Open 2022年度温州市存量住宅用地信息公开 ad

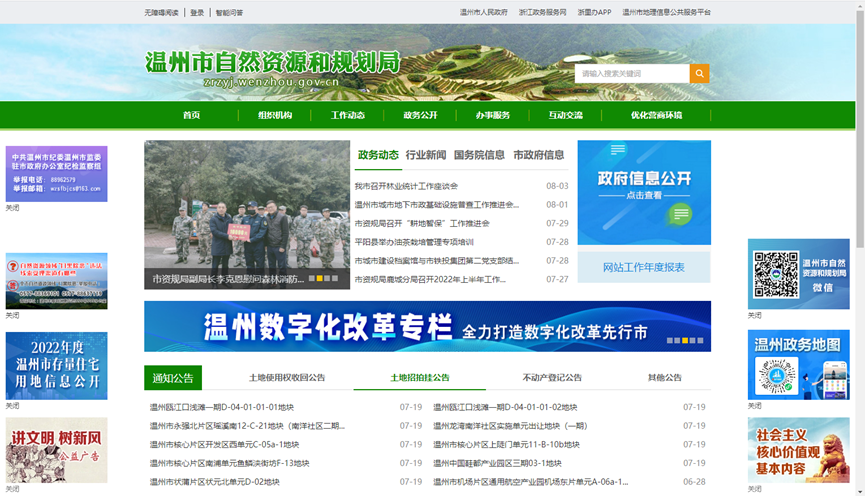point(56,366)
